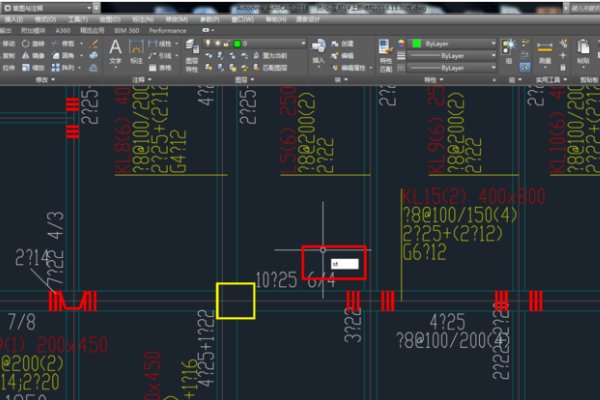Toggle layer on/off lightbulb in layer dropdown
This screenshot has width=600, height=400.
coord(208,44)
